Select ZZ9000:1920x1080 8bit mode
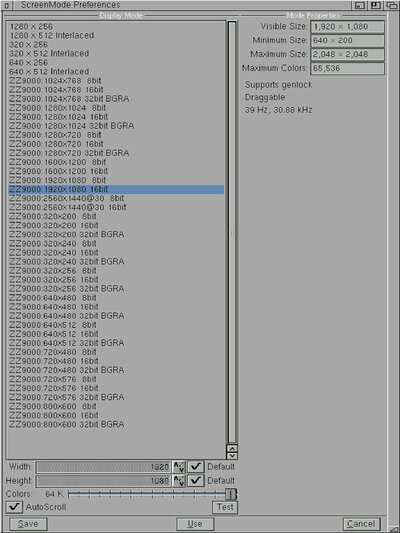400x533 pixels. point(116,180)
